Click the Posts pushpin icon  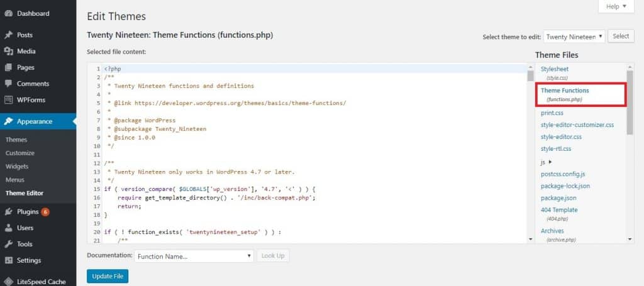pyautogui.click(x=8, y=35)
